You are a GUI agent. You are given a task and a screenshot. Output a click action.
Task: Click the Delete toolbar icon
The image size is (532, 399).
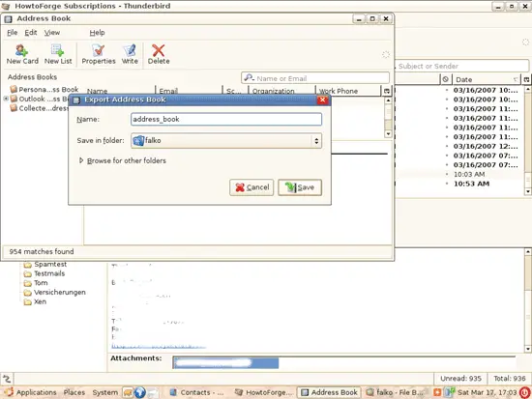159,54
